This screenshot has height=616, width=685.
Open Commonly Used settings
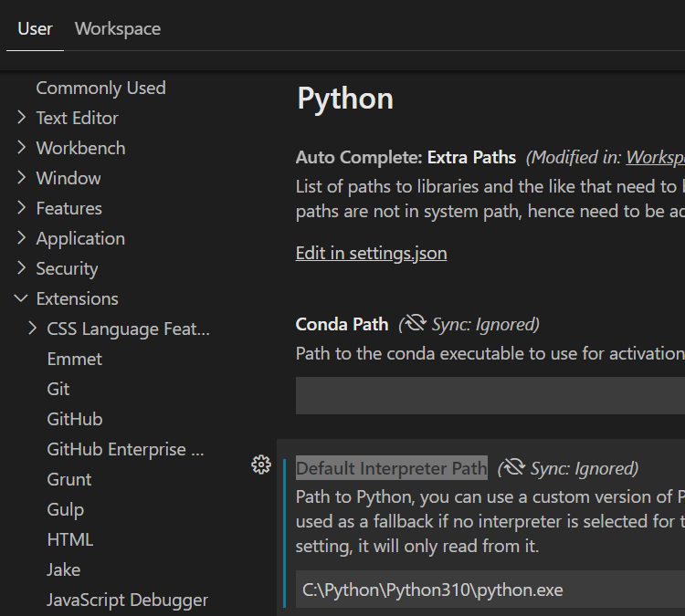tap(100, 88)
